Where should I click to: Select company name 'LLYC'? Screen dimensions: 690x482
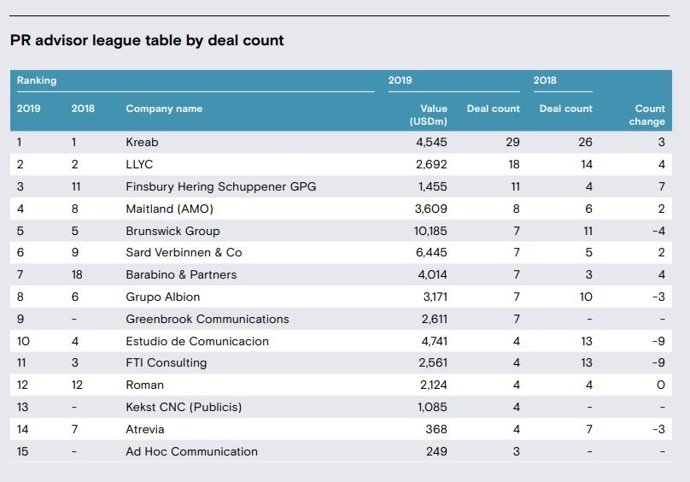[x=139, y=165]
